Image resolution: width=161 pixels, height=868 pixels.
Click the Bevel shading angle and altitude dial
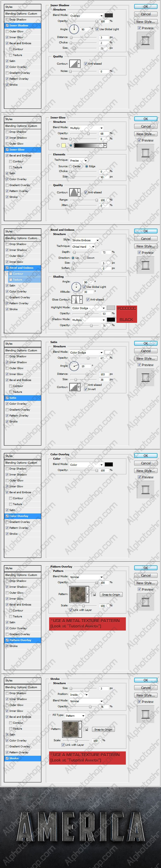pos(76,287)
